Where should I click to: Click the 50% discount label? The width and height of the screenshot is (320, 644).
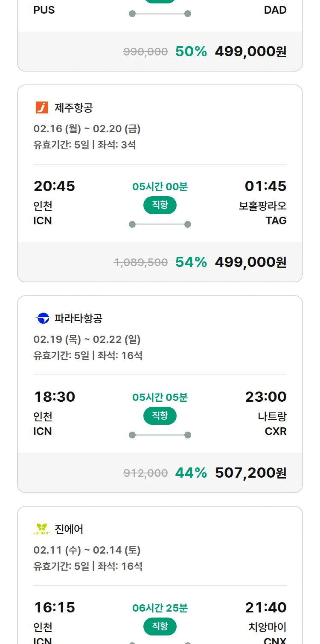point(191,51)
